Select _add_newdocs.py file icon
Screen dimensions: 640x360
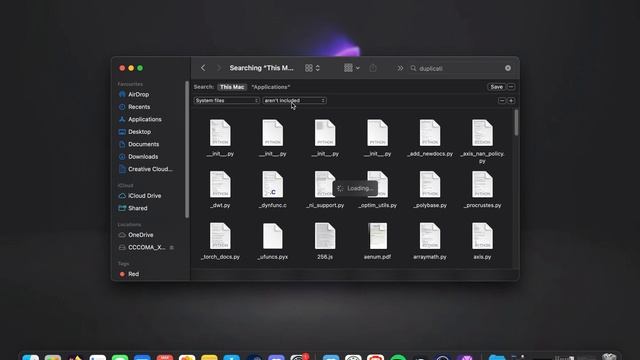pos(430,133)
